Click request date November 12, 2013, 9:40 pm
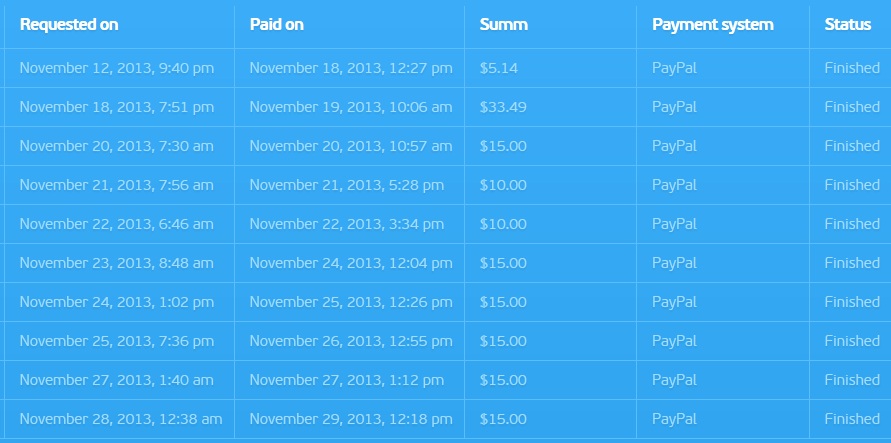The width and height of the screenshot is (891, 443). 117,68
